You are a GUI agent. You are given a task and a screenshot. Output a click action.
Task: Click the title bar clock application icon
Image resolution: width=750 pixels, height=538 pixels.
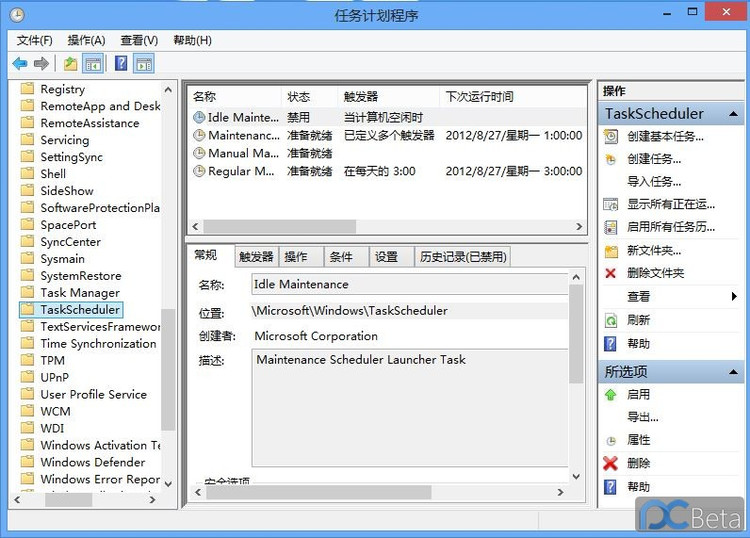coord(17,15)
